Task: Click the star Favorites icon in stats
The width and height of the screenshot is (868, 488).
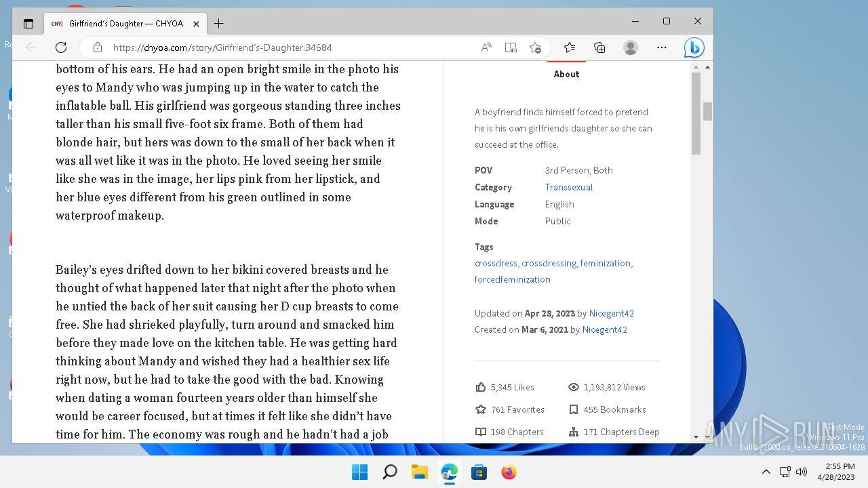Action: tap(481, 409)
